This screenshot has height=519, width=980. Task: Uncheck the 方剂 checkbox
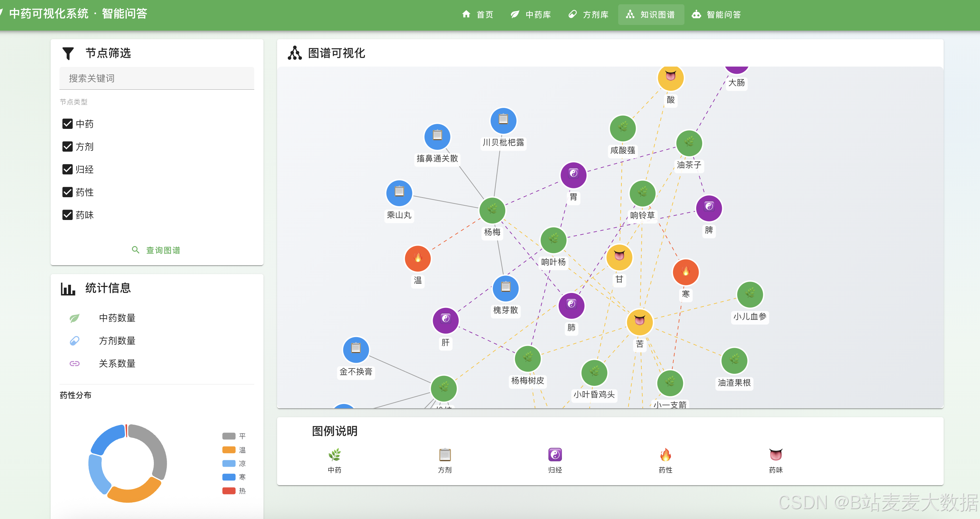tap(67, 147)
